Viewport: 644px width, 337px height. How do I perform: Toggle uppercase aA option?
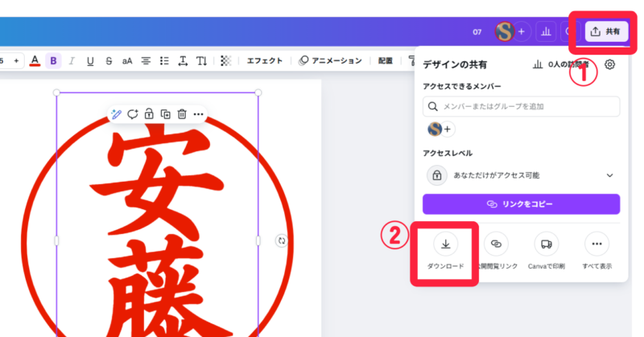tap(127, 61)
